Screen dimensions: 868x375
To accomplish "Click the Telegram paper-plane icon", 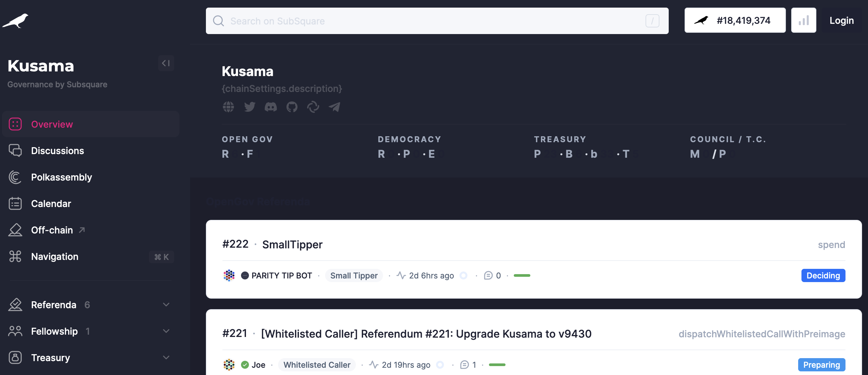I will click(334, 107).
